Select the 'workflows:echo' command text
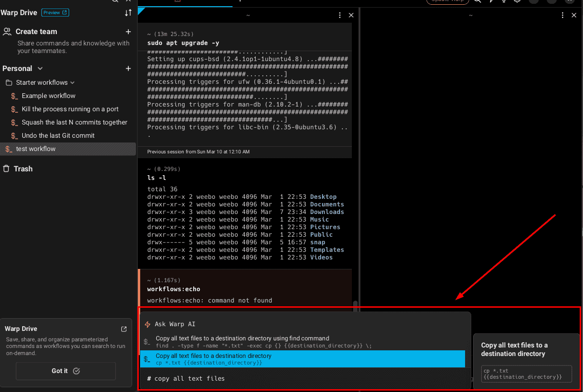The width and height of the screenshot is (583, 392). (174, 289)
